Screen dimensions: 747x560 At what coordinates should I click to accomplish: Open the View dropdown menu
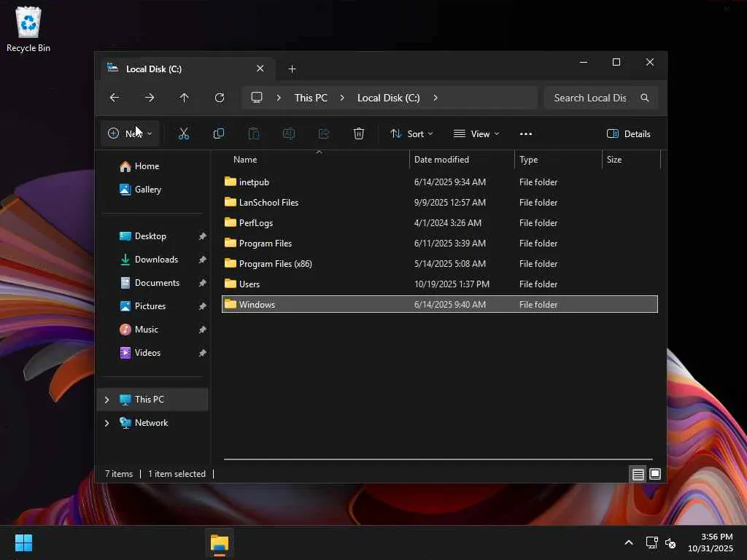pyautogui.click(x=476, y=133)
